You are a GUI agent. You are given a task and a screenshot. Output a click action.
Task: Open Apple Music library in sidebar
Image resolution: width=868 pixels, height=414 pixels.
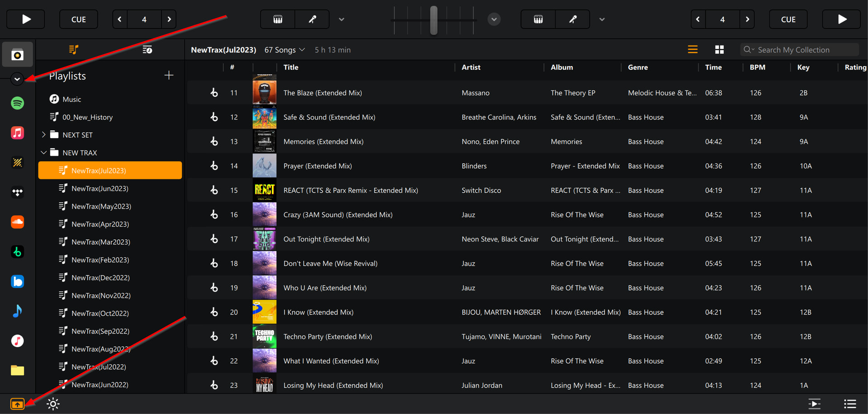17,133
